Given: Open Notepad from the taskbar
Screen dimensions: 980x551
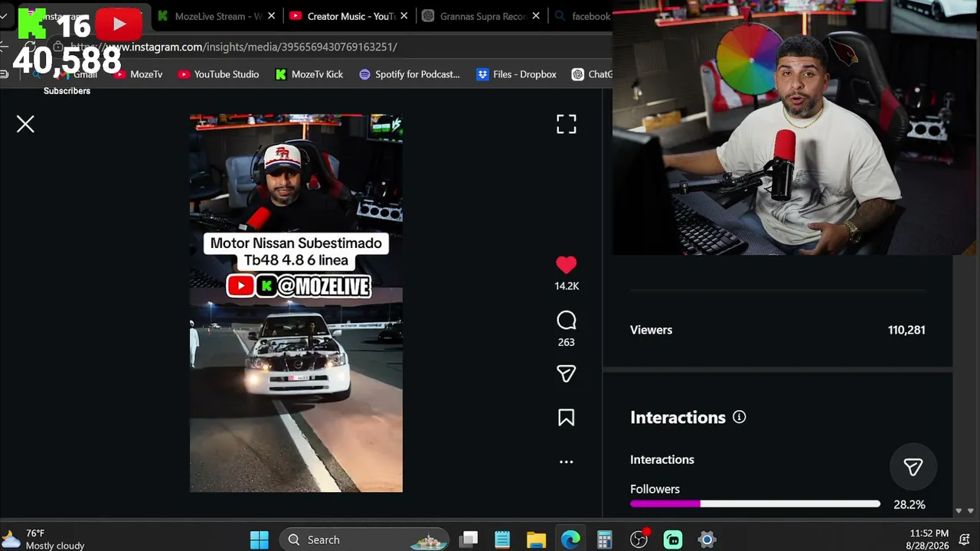Looking at the screenshot, I should (x=502, y=540).
